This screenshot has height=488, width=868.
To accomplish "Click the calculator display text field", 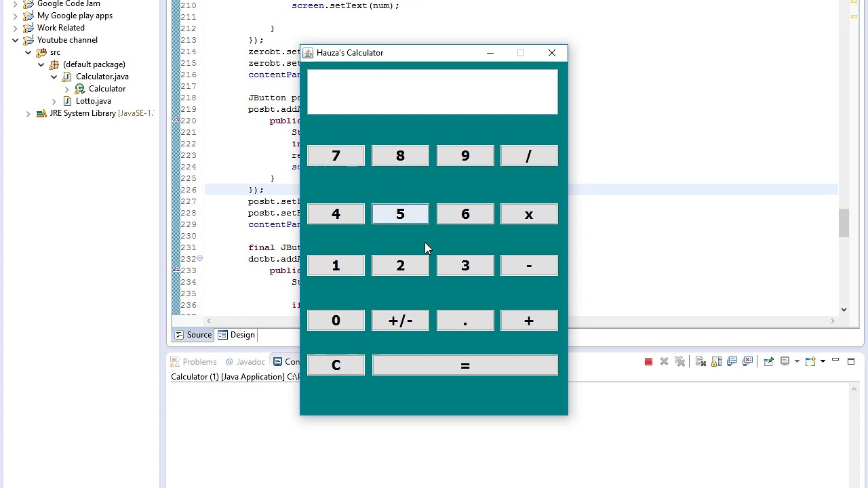I will point(433,91).
